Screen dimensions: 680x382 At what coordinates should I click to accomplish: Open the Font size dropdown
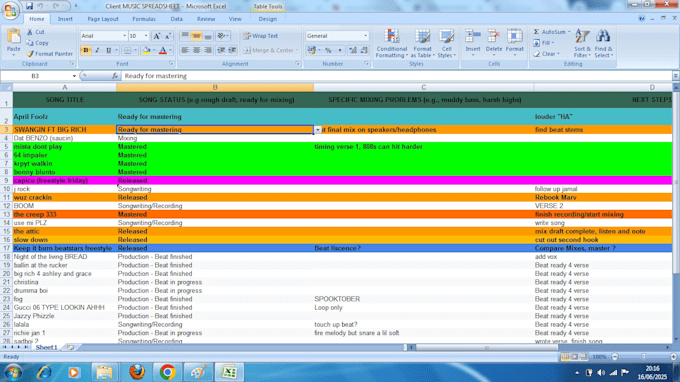point(146,36)
